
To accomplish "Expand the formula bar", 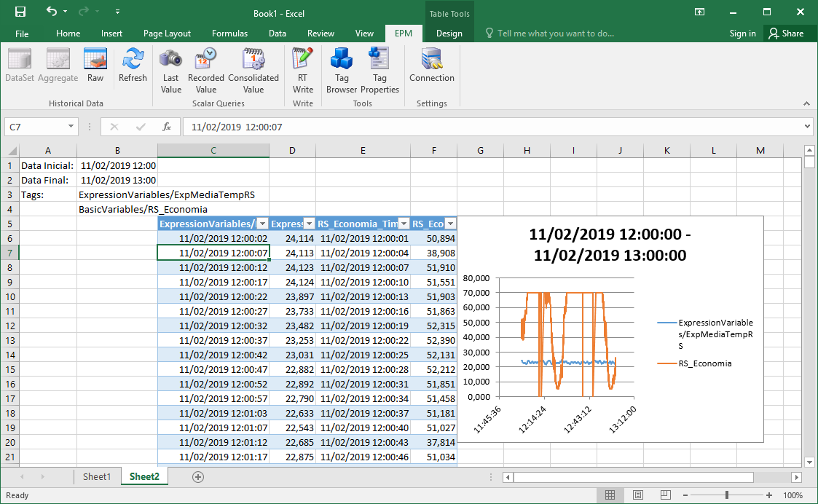I will coord(806,127).
